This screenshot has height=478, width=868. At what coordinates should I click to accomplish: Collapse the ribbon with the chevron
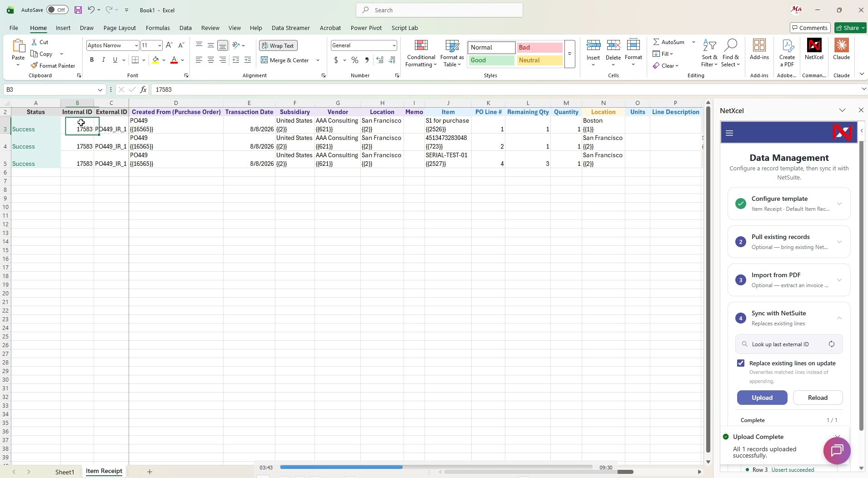pyautogui.click(x=862, y=74)
